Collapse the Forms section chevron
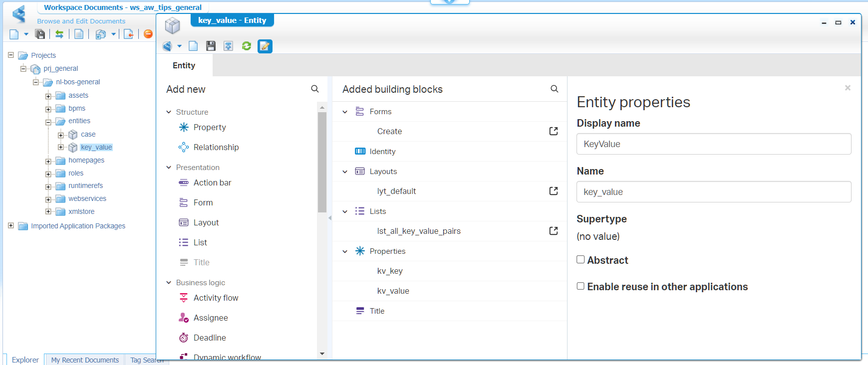868x365 pixels. [x=345, y=112]
